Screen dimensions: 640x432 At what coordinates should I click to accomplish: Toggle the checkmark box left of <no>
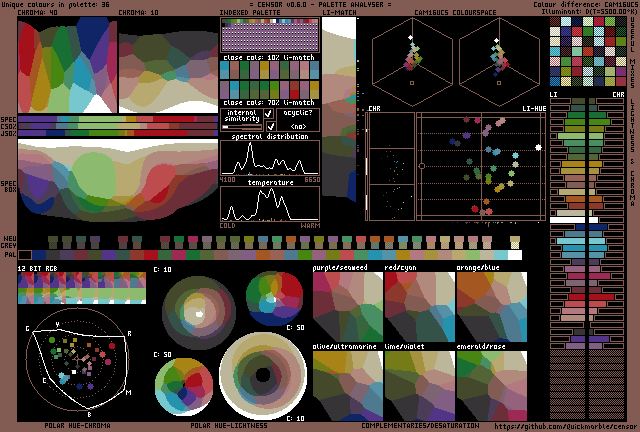tap(271, 126)
